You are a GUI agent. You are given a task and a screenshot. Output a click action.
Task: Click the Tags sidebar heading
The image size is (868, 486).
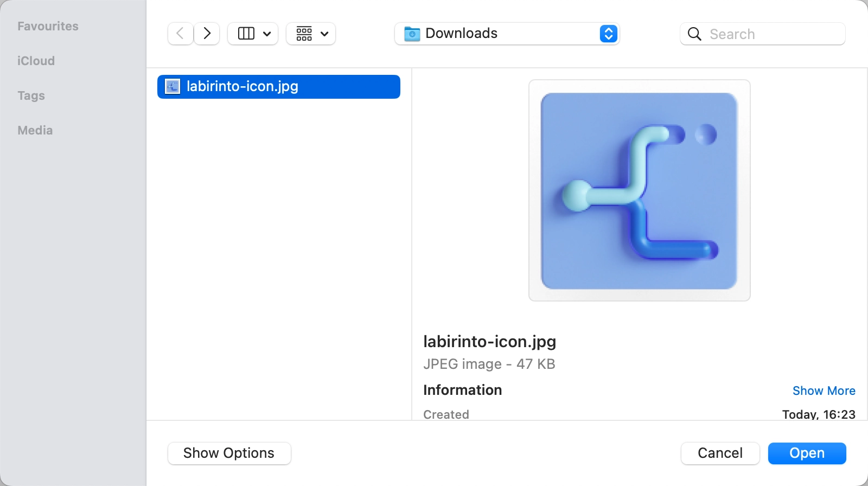(x=31, y=95)
